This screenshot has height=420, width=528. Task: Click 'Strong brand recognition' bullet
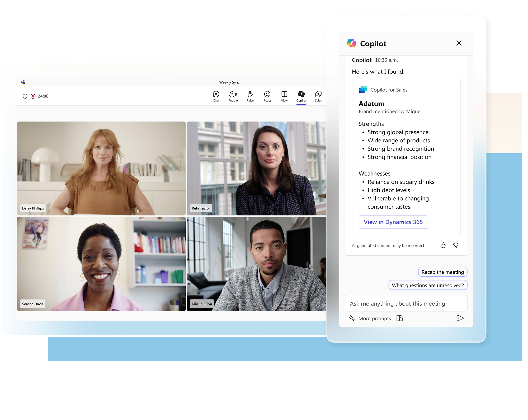point(401,149)
